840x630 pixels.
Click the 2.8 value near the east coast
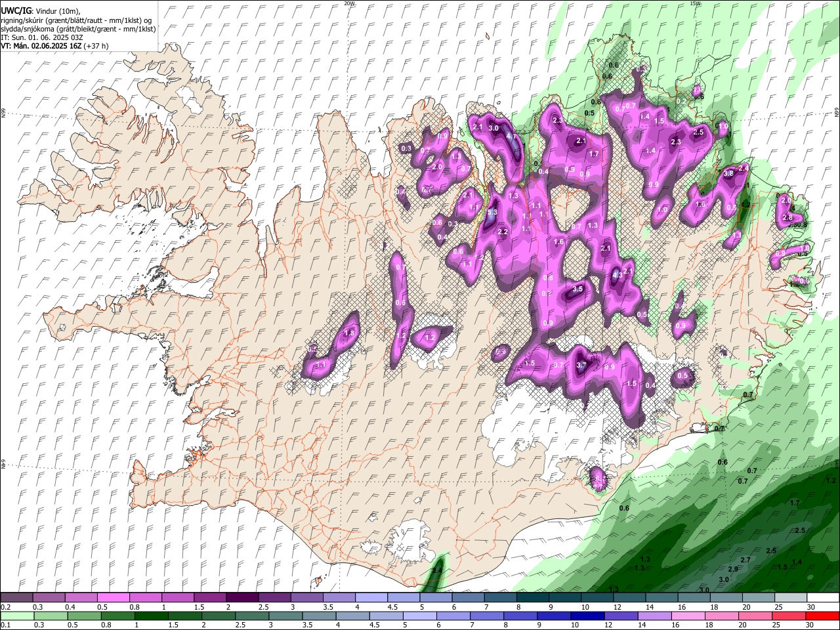pyautogui.click(x=788, y=217)
